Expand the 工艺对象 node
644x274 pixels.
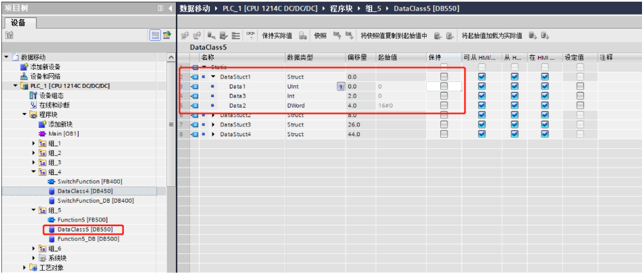25,267
